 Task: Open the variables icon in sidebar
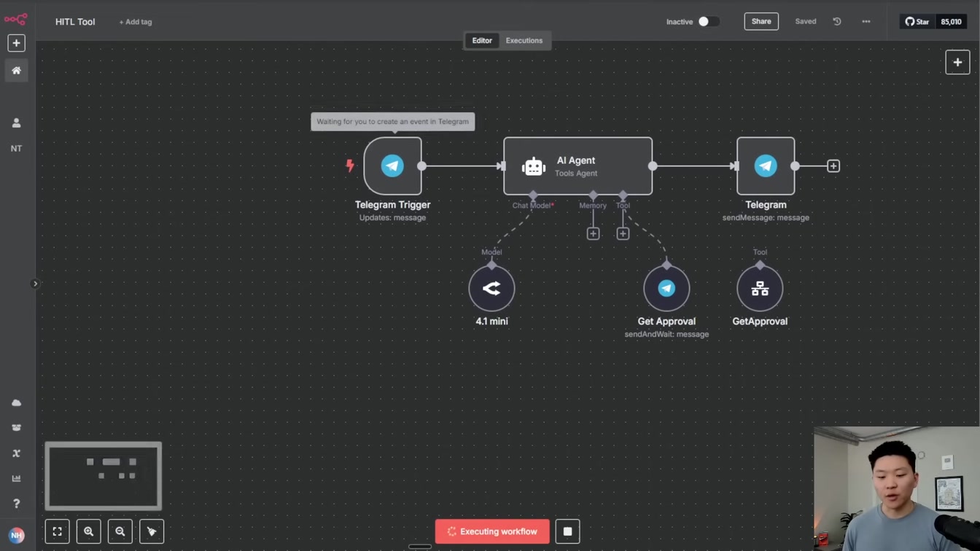click(x=16, y=453)
